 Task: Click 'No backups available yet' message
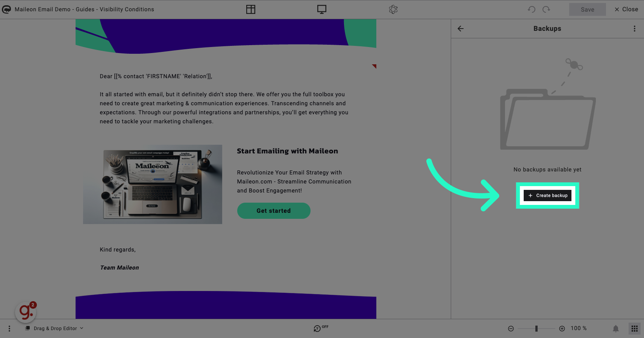[x=547, y=170]
